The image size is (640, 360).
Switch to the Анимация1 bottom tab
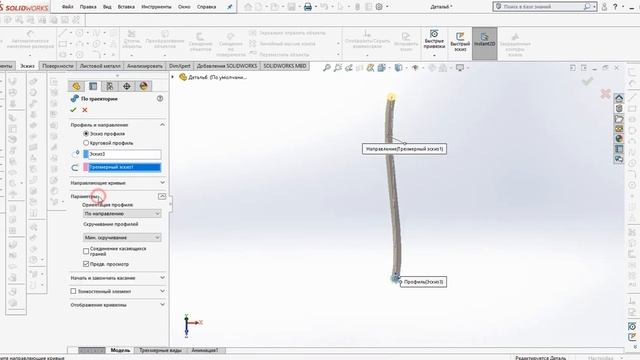[205, 350]
